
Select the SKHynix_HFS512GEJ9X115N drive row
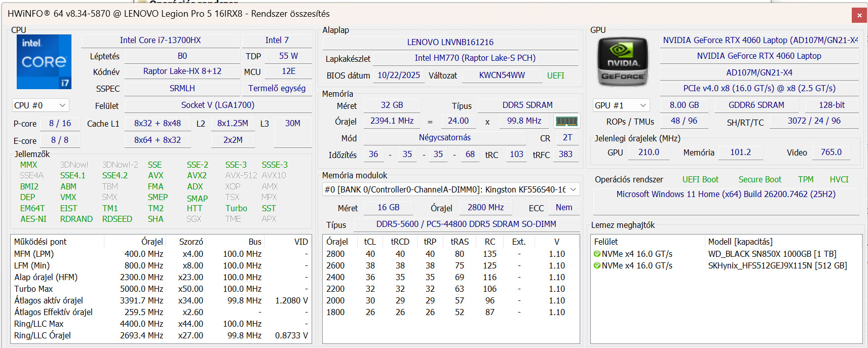[726, 265]
